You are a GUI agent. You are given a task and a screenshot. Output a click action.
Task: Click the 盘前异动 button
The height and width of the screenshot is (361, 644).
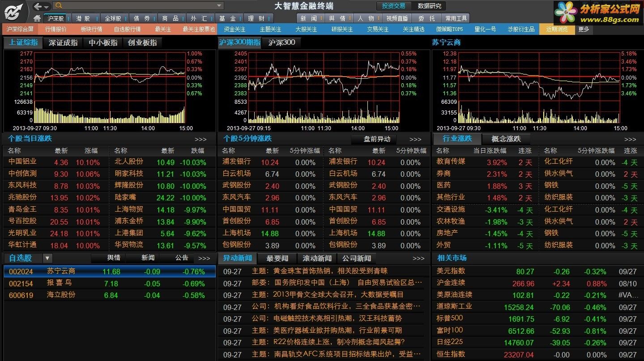377,139
